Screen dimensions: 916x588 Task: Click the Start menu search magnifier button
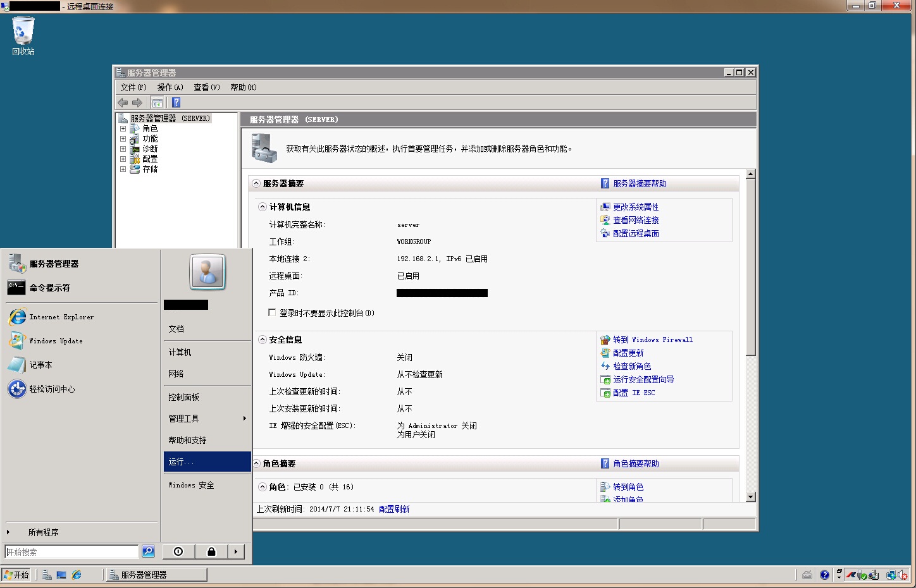[x=148, y=551]
